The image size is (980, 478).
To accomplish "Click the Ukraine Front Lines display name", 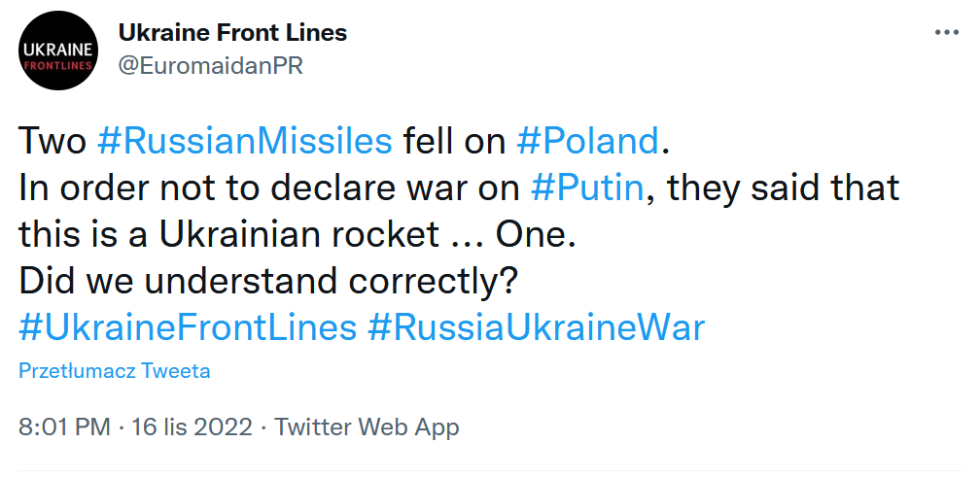I will pyautogui.click(x=232, y=32).
